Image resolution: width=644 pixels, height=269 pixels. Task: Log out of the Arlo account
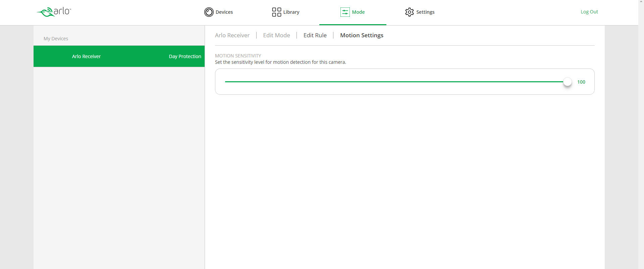(x=589, y=12)
